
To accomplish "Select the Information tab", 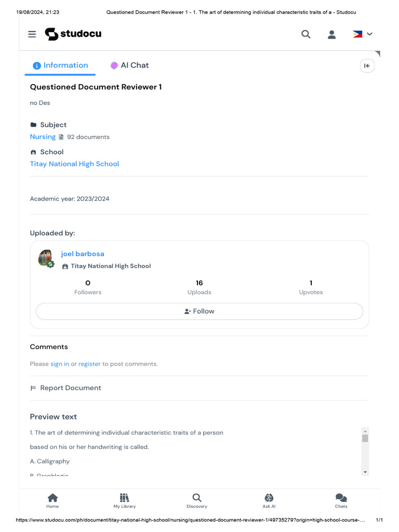I will 60,65.
